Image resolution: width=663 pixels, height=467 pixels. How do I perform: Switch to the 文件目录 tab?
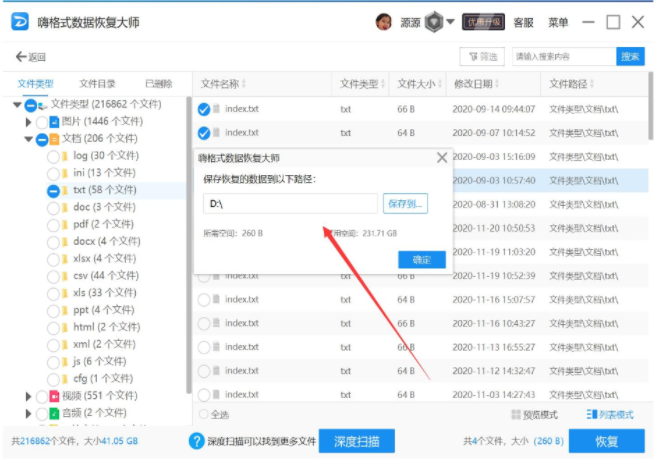click(x=97, y=83)
